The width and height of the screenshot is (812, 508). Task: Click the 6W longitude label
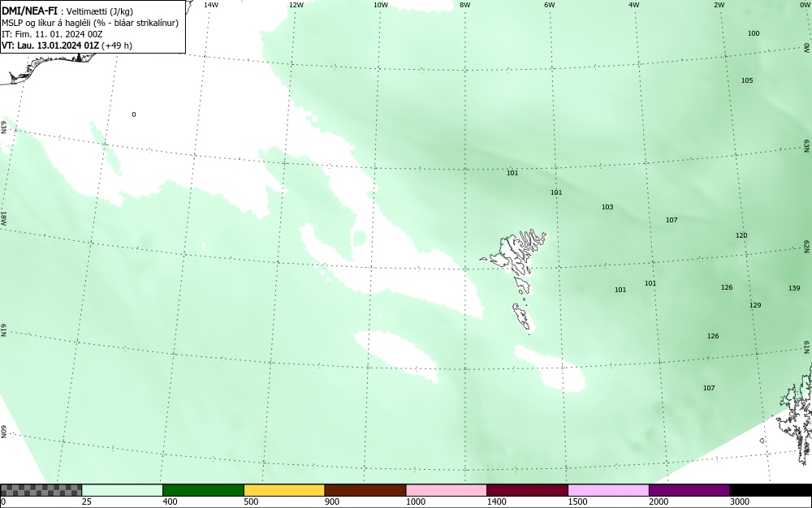click(x=550, y=5)
